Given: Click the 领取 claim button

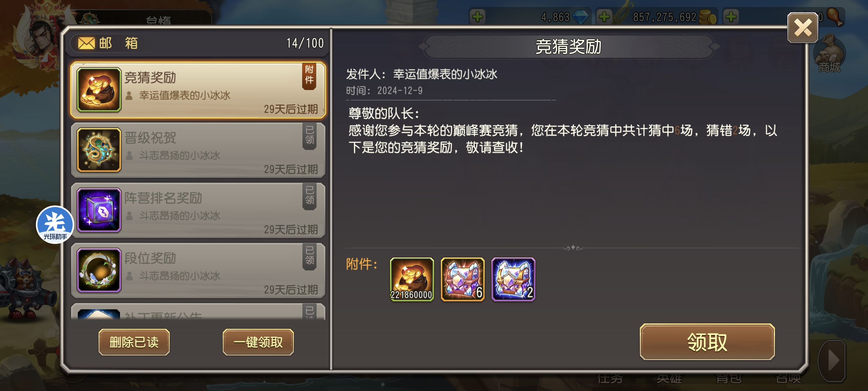Looking at the screenshot, I should click(x=707, y=342).
